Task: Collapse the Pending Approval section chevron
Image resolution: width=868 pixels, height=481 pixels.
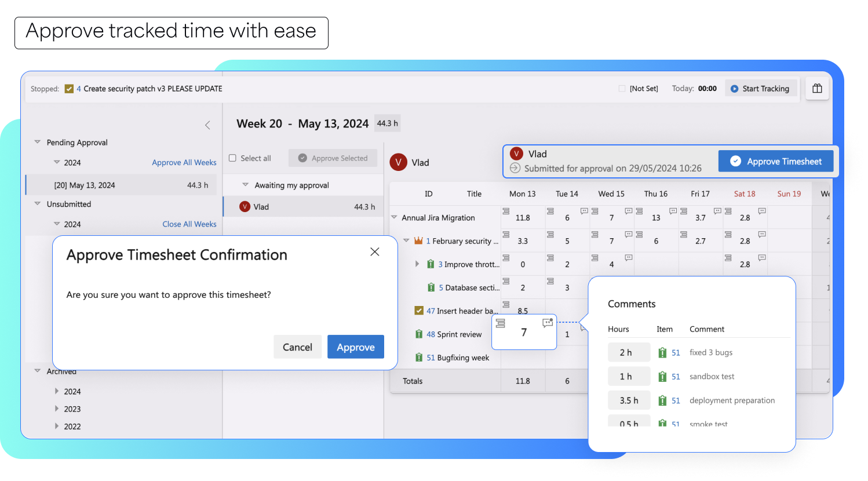Action: (37, 142)
